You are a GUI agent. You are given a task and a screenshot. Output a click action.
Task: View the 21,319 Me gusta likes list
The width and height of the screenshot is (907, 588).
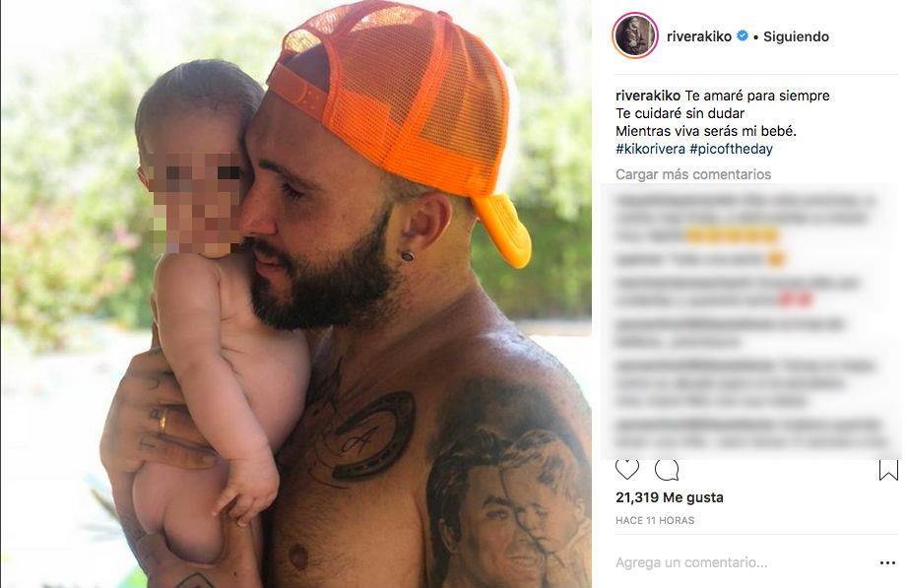tap(670, 497)
